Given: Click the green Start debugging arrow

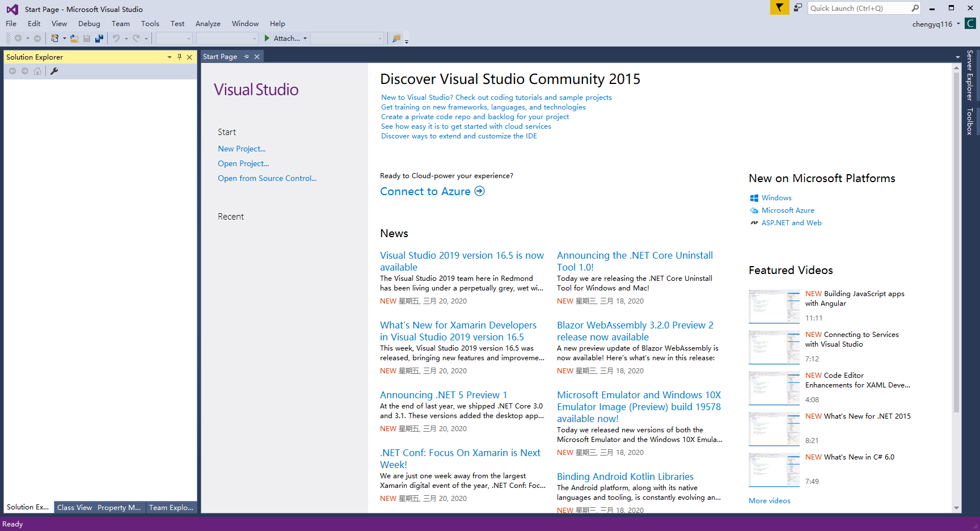Looking at the screenshot, I should tap(267, 39).
